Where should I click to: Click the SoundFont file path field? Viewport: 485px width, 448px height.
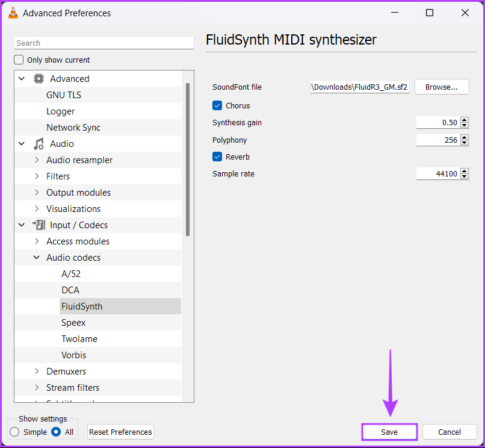(x=360, y=87)
